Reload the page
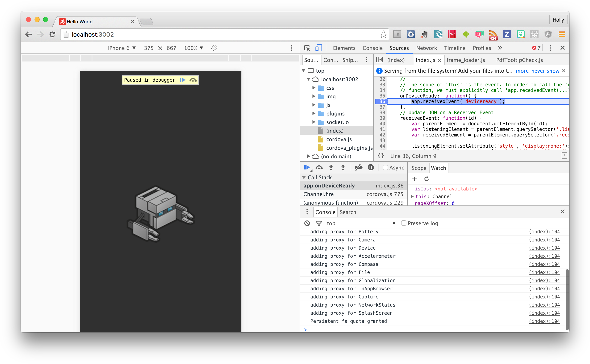The image size is (590, 364). [x=52, y=34]
